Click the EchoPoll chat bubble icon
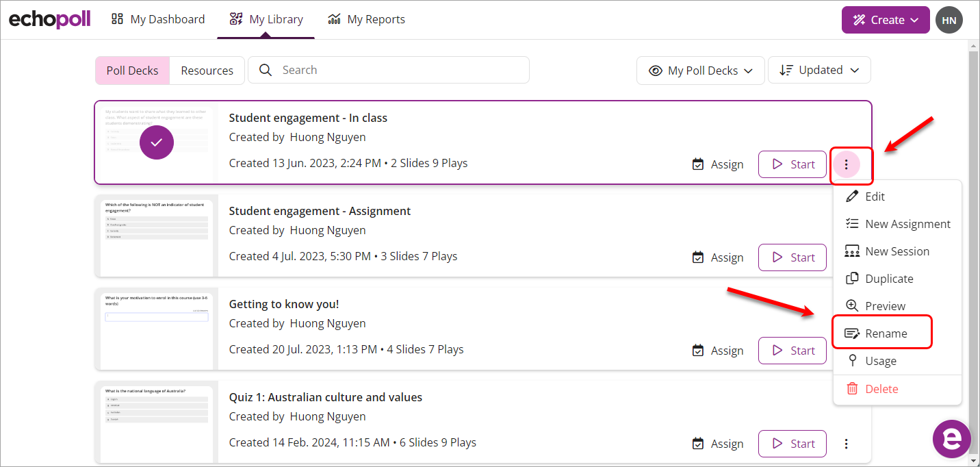The height and width of the screenshot is (467, 980). click(951, 439)
